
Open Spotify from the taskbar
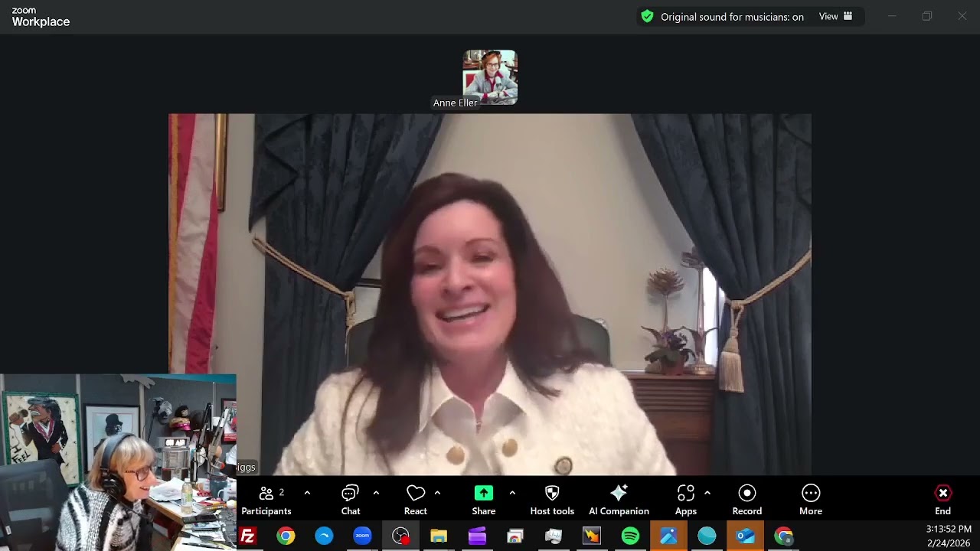630,536
